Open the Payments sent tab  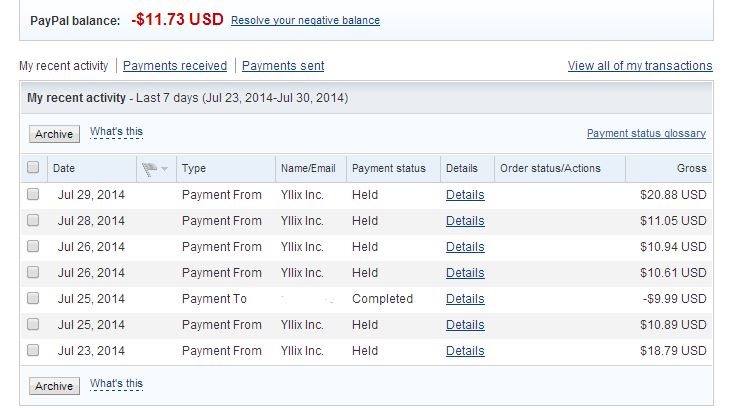point(283,66)
